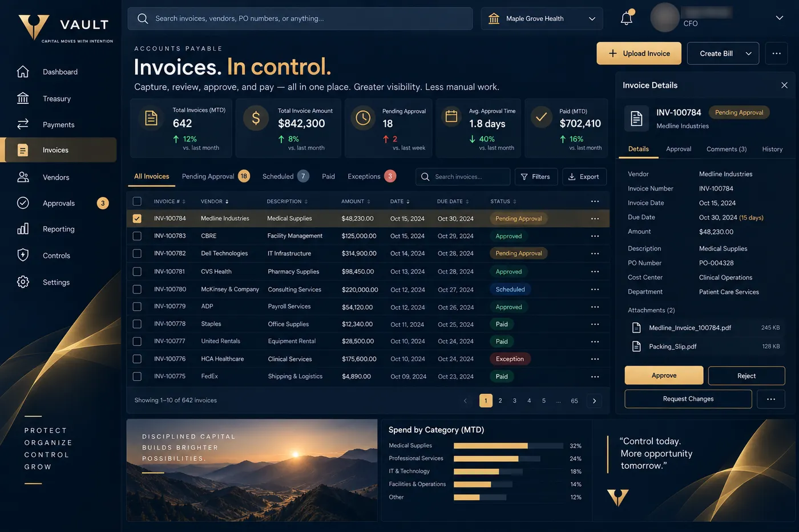Open the Packing_Slip.pdf file icon
The width and height of the screenshot is (799, 532).
(x=636, y=347)
